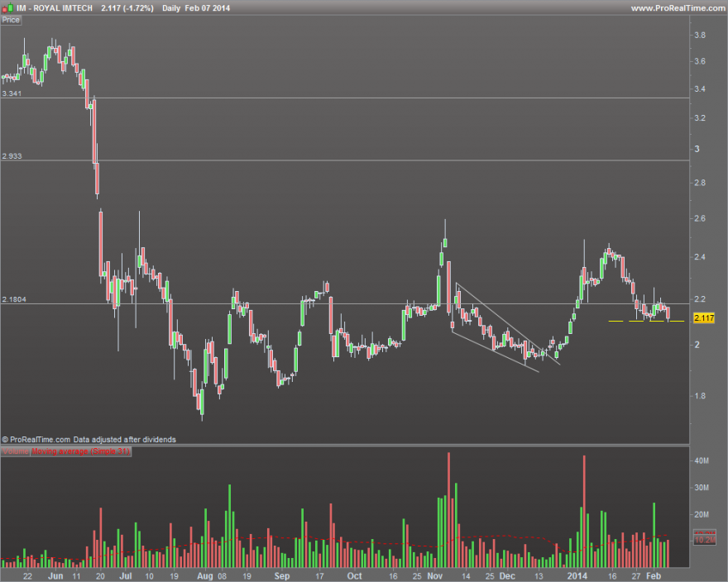Select the upper wedge trendline in November
The width and height of the screenshot is (728, 582).
tap(508, 323)
